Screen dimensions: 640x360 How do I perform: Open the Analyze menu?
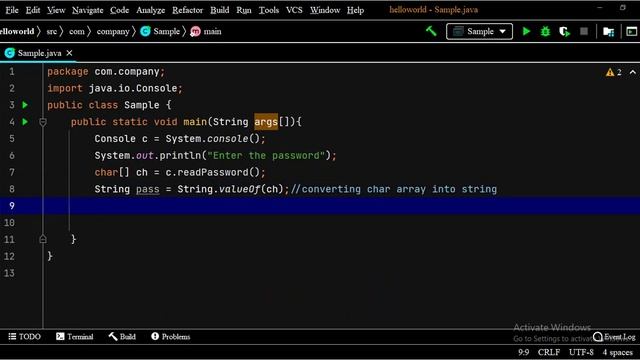coord(150,10)
